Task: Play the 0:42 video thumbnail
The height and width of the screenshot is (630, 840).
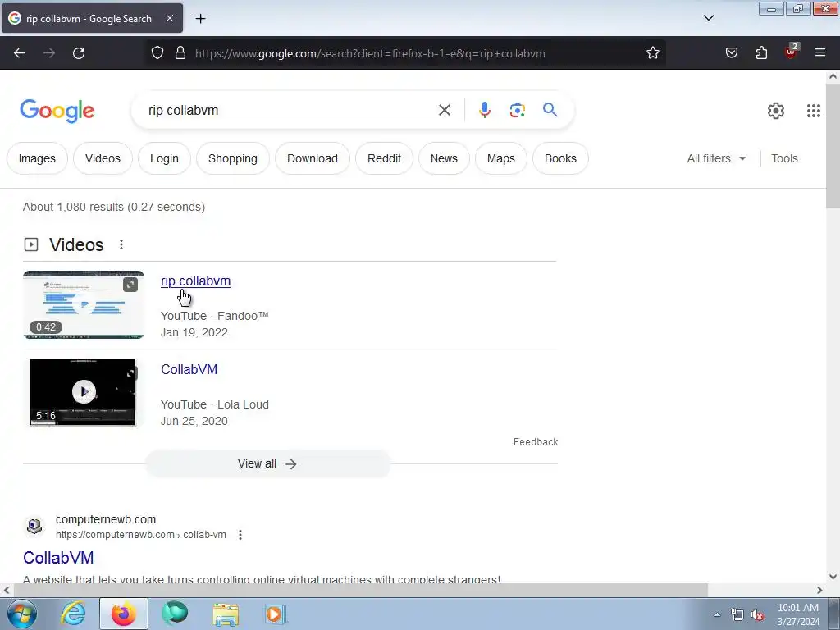Action: click(84, 305)
